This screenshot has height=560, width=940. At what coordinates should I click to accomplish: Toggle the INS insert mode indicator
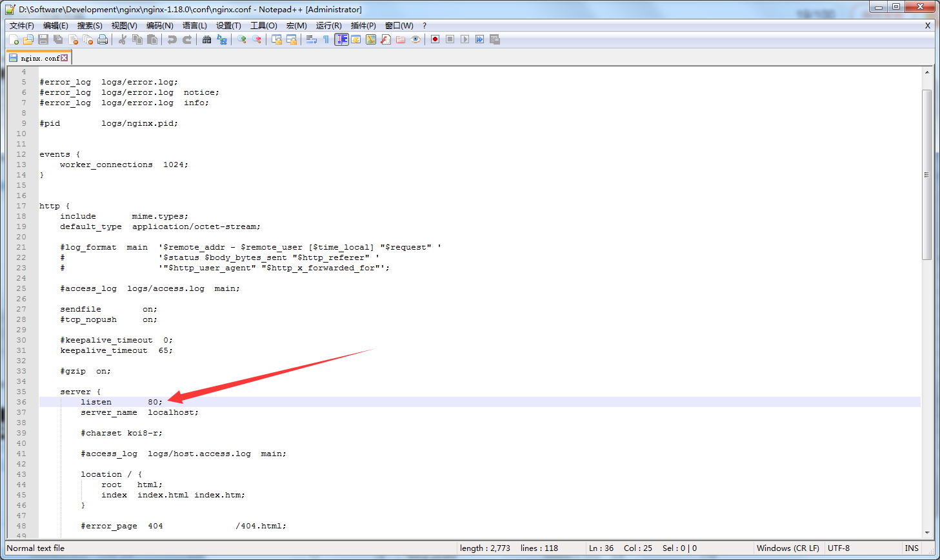coord(912,548)
